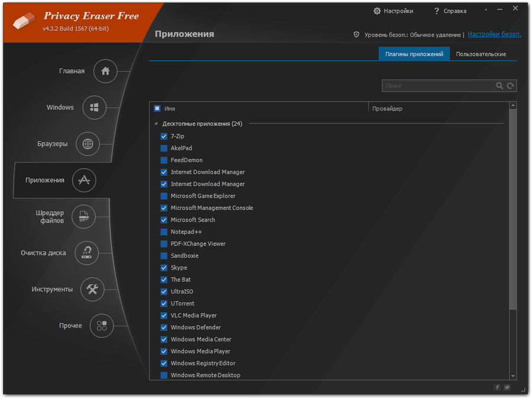This screenshot has height=399, width=532.
Task: Check the PDF-XChange Viewer checkbox
Action: coord(164,244)
